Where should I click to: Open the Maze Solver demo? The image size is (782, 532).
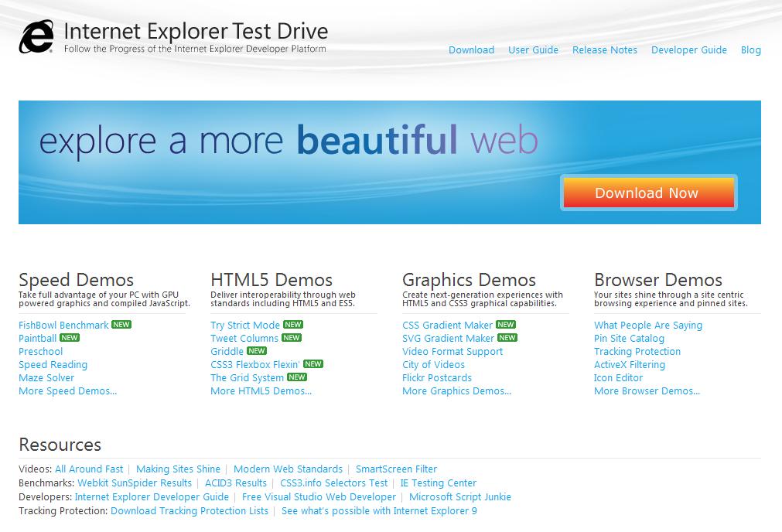46,378
